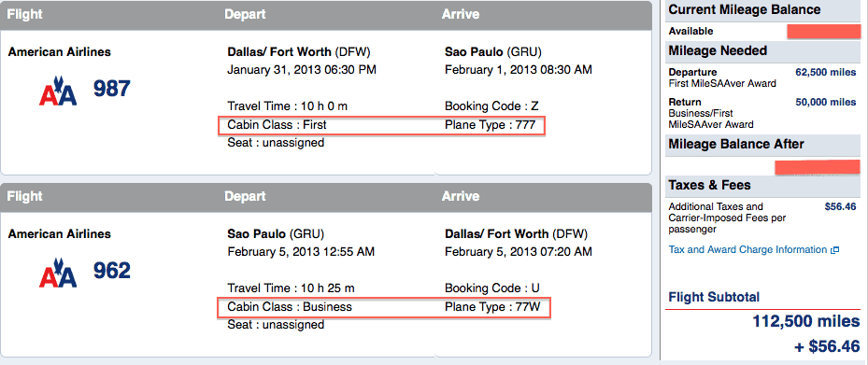Click the American Airlines logo for flight 987

(x=58, y=90)
